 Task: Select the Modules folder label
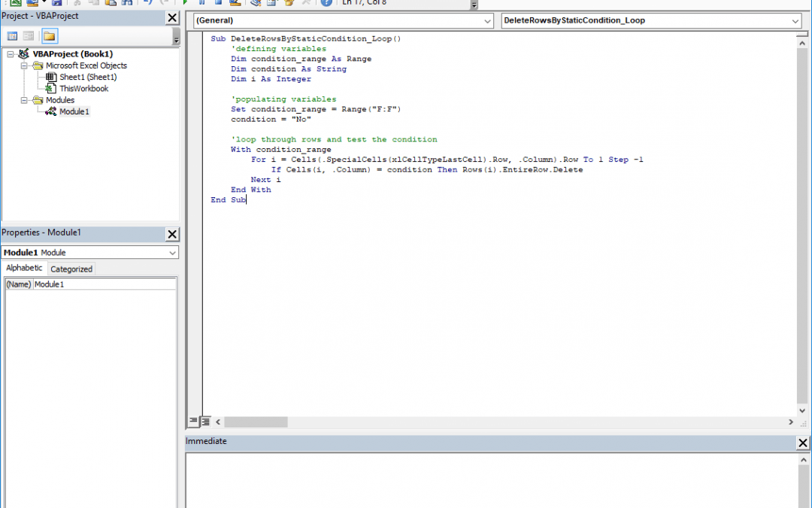(x=60, y=100)
